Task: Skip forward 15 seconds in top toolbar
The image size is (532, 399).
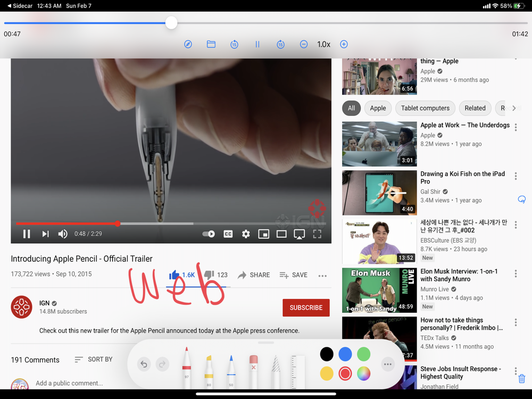Action: (280, 44)
